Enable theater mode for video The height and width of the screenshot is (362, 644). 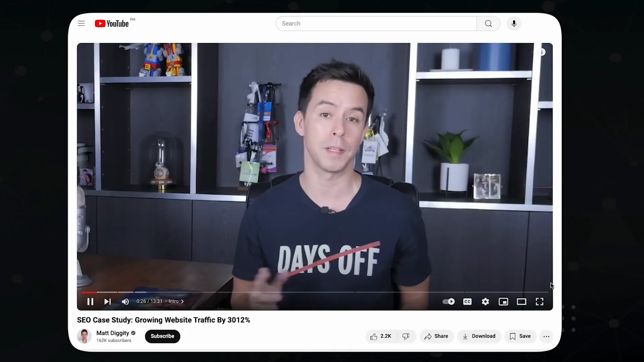tap(522, 301)
